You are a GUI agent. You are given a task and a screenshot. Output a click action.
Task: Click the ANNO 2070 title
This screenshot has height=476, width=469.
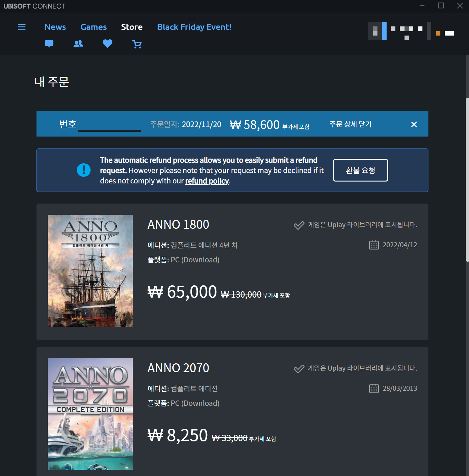coord(178,368)
